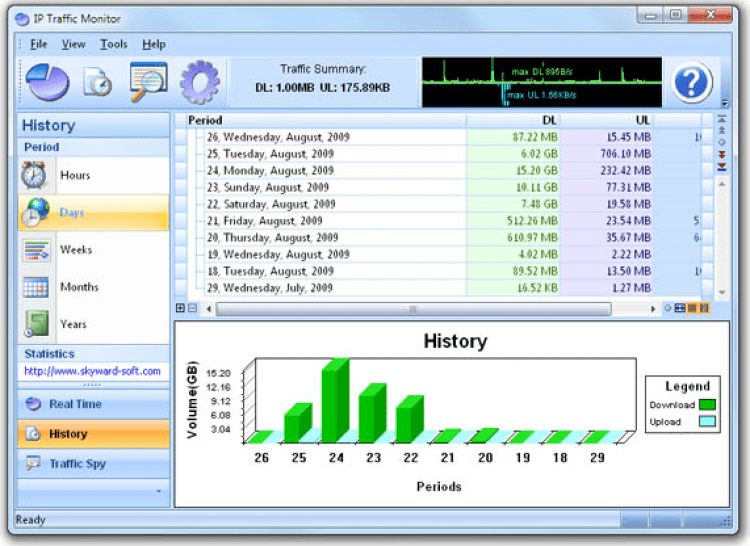The image size is (750, 546).
Task: Click the pane splitter dots above Real Time
Action: 92,385
